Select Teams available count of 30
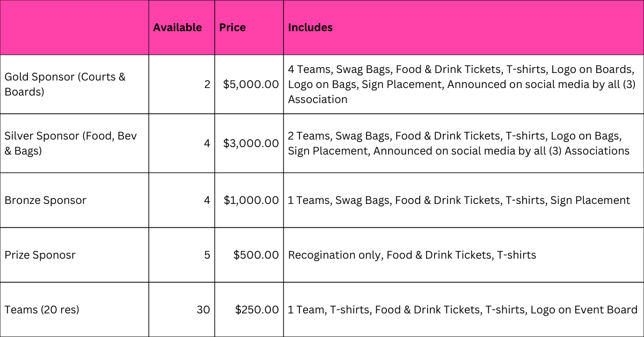This screenshot has width=644, height=337. point(204,310)
